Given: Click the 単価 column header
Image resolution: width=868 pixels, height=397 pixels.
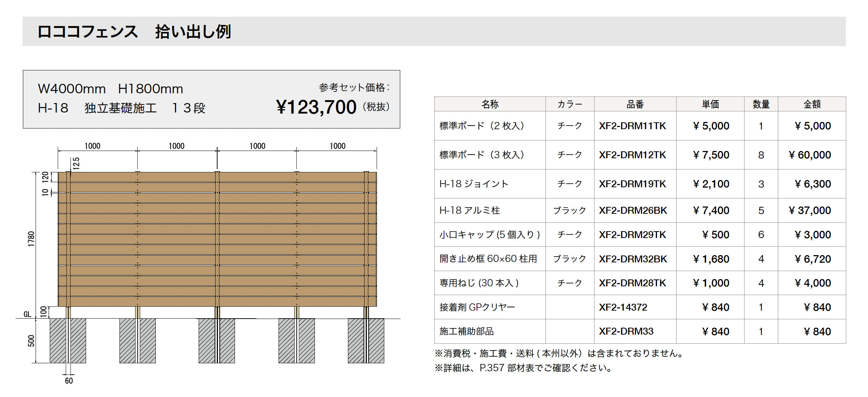Looking at the screenshot, I should (710, 105).
